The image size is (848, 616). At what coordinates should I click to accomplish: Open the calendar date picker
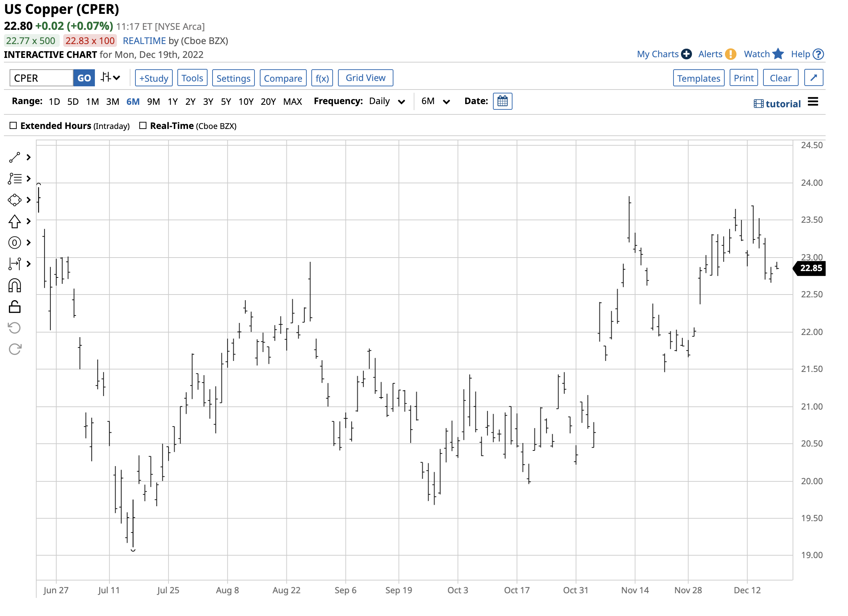coord(503,101)
